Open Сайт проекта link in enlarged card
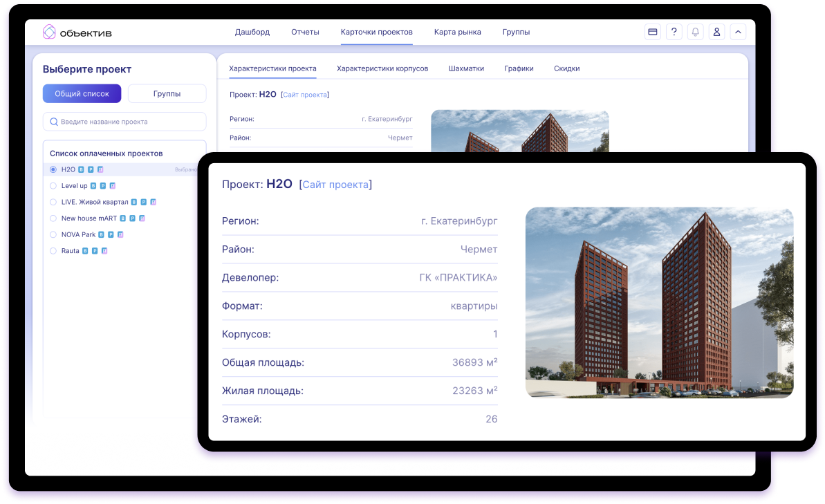Screen dimensions: 825x504 point(335,185)
